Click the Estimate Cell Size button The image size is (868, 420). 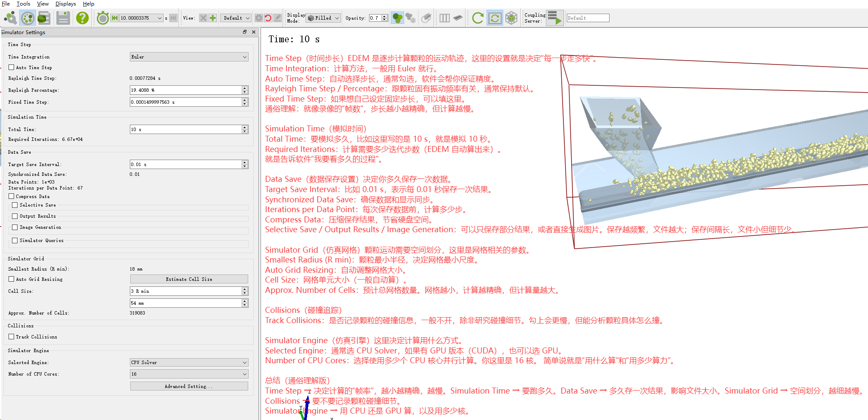tap(189, 279)
